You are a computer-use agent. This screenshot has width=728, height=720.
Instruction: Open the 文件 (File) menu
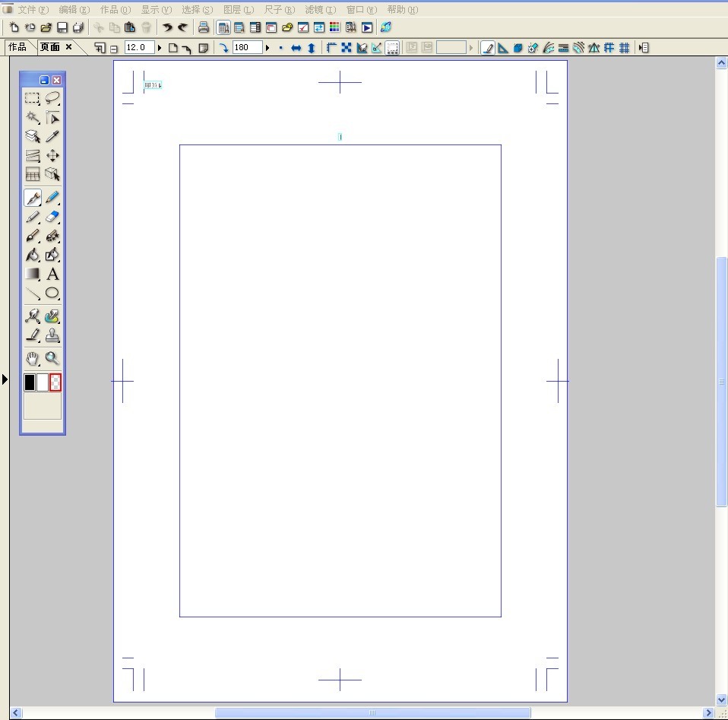33,10
